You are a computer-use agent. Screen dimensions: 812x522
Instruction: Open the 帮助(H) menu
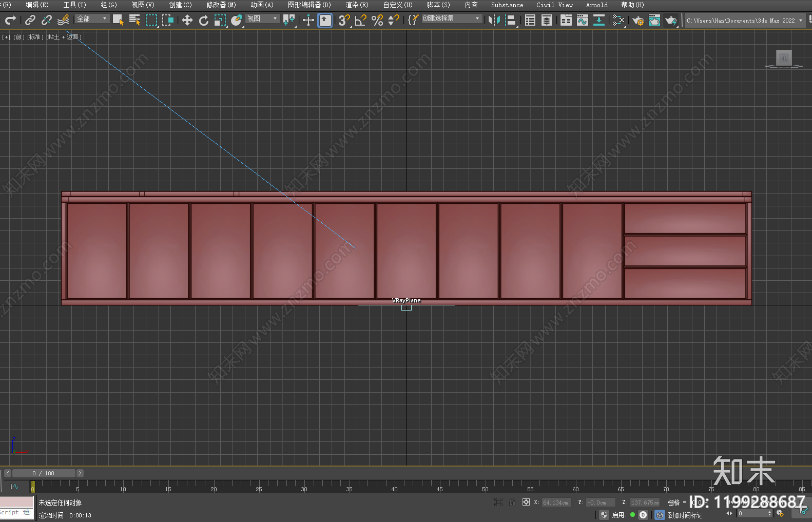point(632,5)
